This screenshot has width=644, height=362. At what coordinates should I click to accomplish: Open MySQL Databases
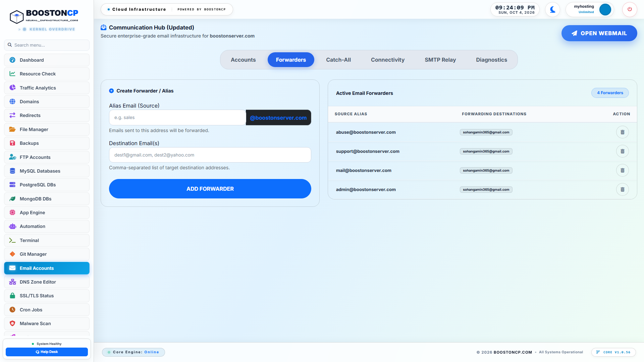coord(47,171)
